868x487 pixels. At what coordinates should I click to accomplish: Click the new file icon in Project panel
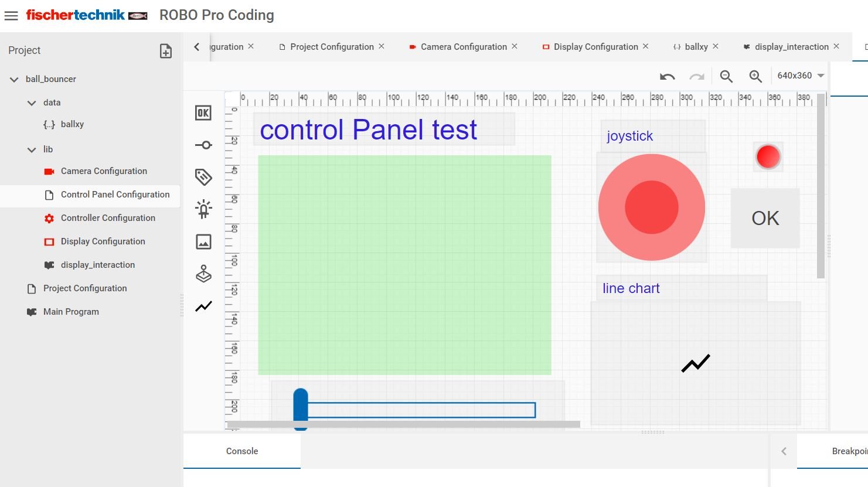(166, 51)
